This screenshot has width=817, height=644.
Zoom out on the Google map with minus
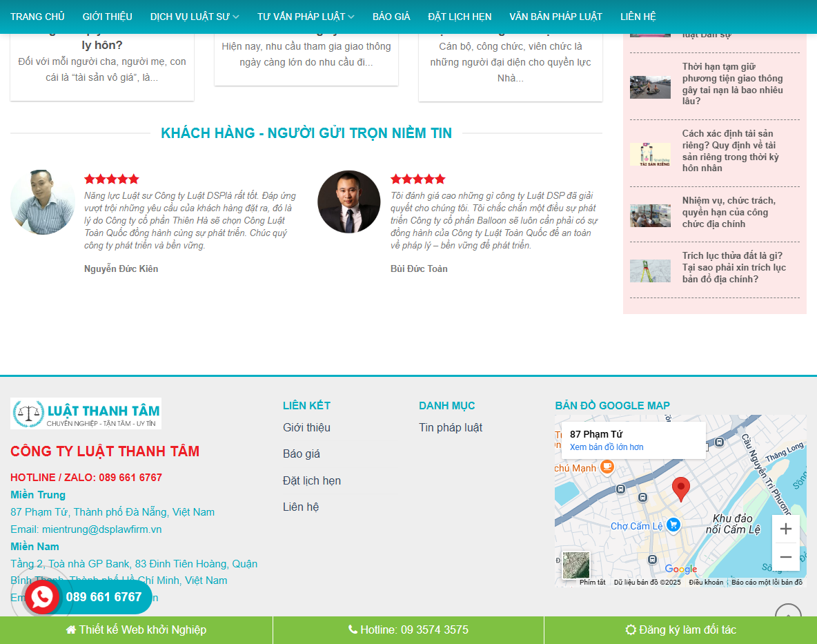(786, 556)
